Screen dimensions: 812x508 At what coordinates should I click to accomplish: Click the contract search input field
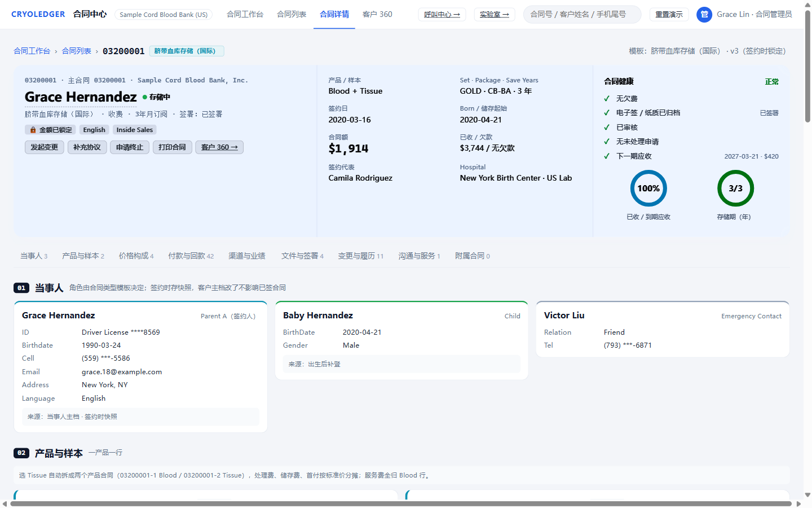tap(582, 14)
